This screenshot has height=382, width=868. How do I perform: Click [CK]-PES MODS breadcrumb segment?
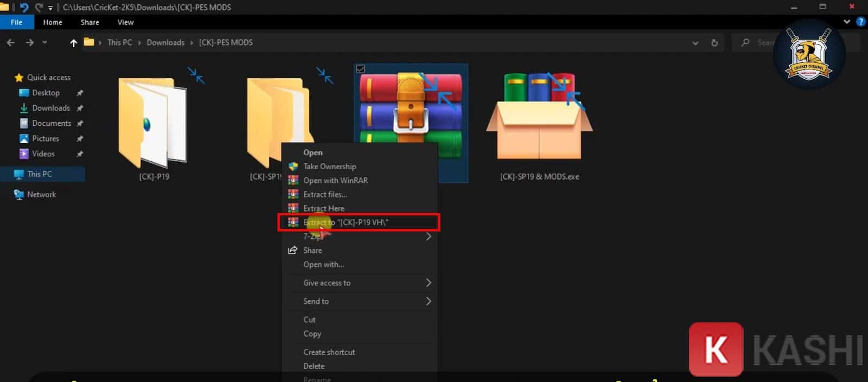226,42
